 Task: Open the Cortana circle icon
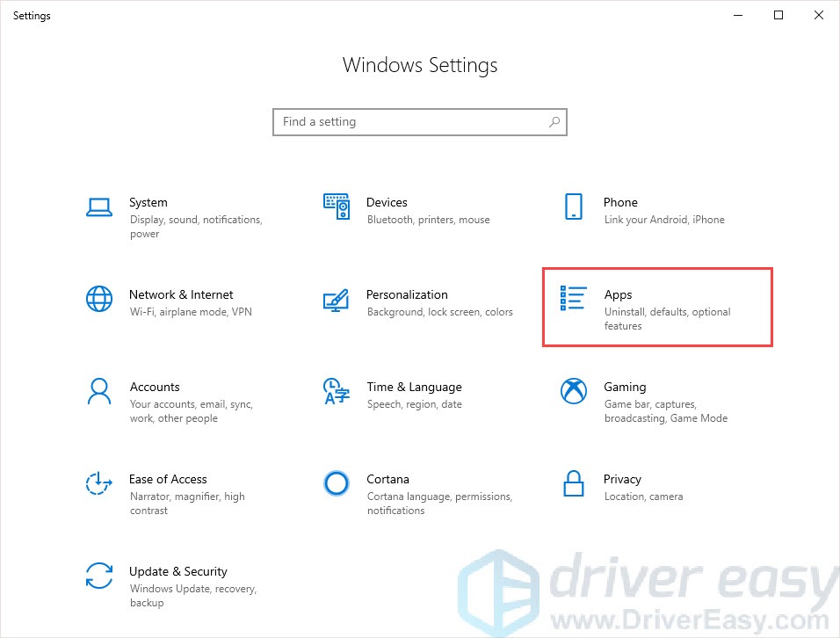click(337, 483)
